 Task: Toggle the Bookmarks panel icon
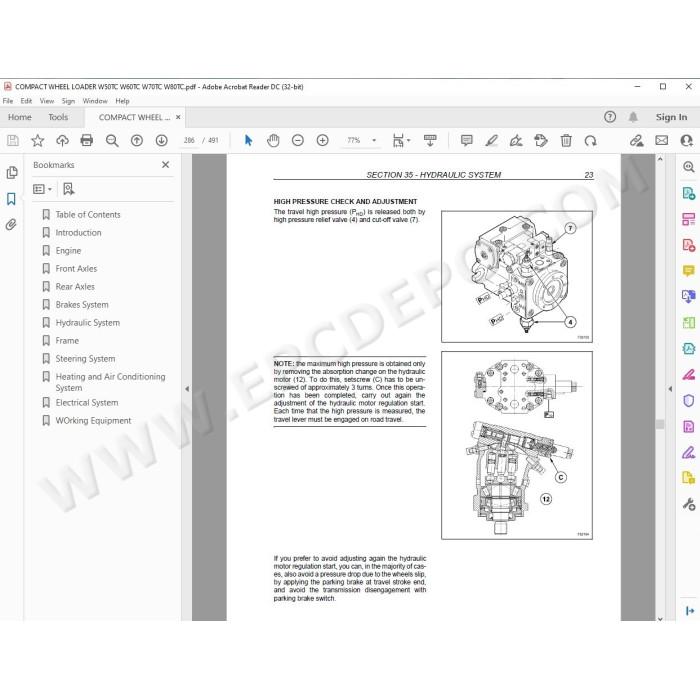click(11, 199)
